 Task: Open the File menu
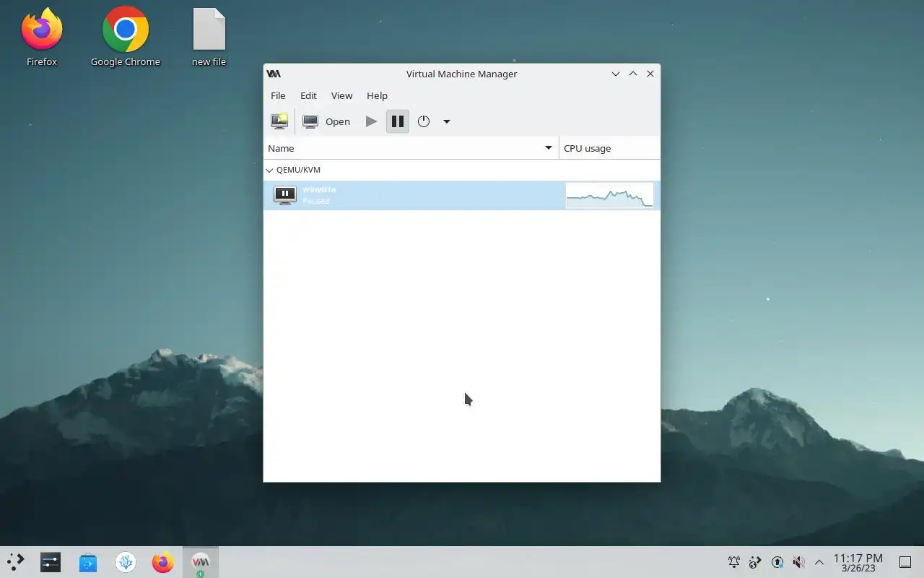(278, 95)
